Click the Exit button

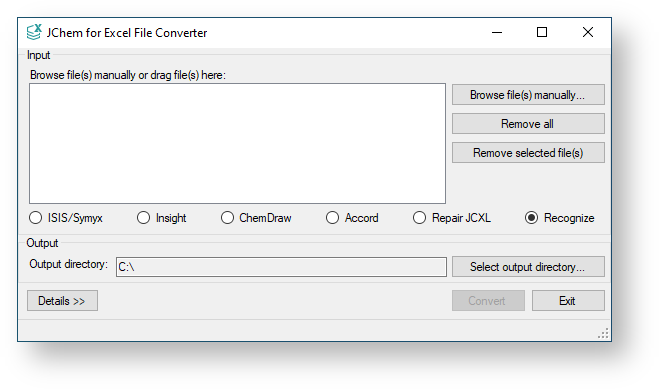point(568,301)
